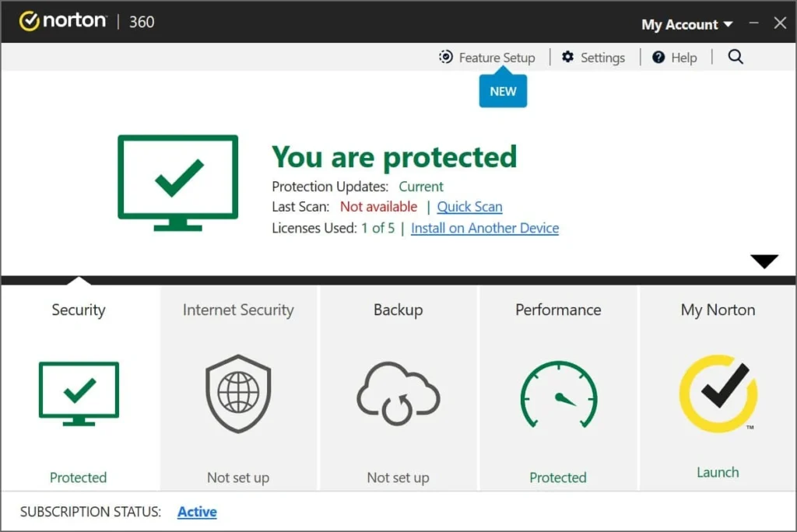Select the Backup tab

click(x=398, y=310)
